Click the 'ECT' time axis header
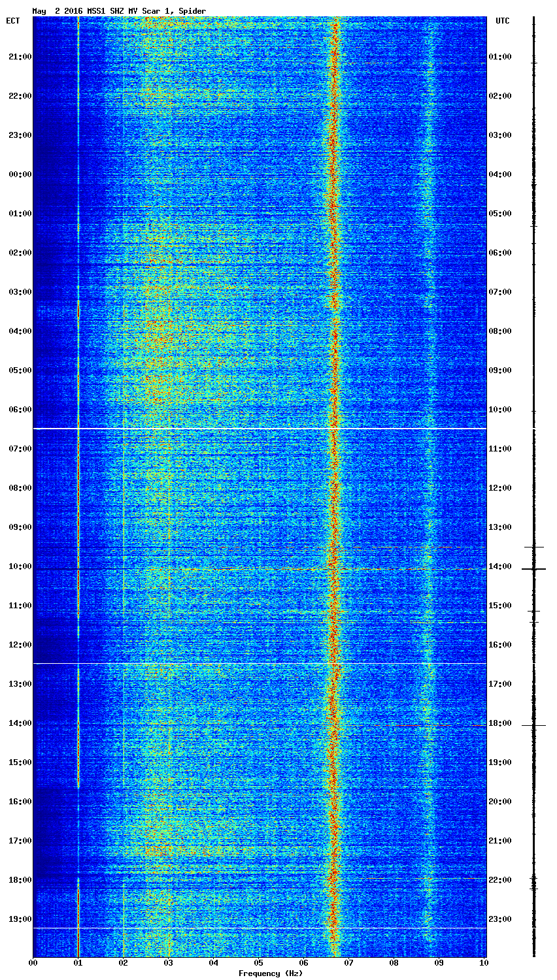Screen dimensions: 557x980 coord(12,21)
